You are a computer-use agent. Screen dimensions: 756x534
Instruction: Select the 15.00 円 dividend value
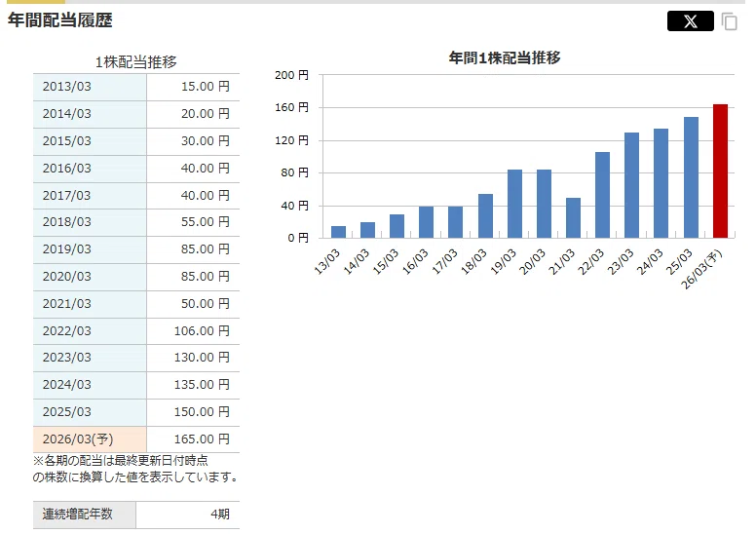[206, 87]
